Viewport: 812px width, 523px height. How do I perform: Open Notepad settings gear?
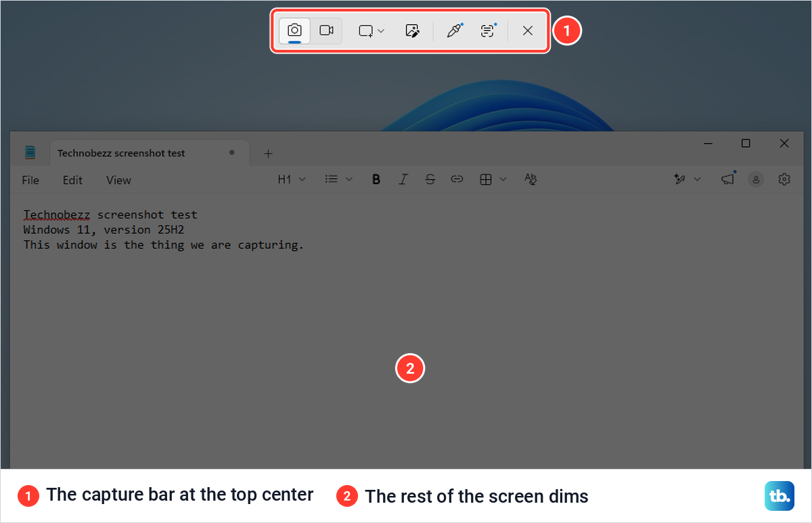pyautogui.click(x=784, y=179)
